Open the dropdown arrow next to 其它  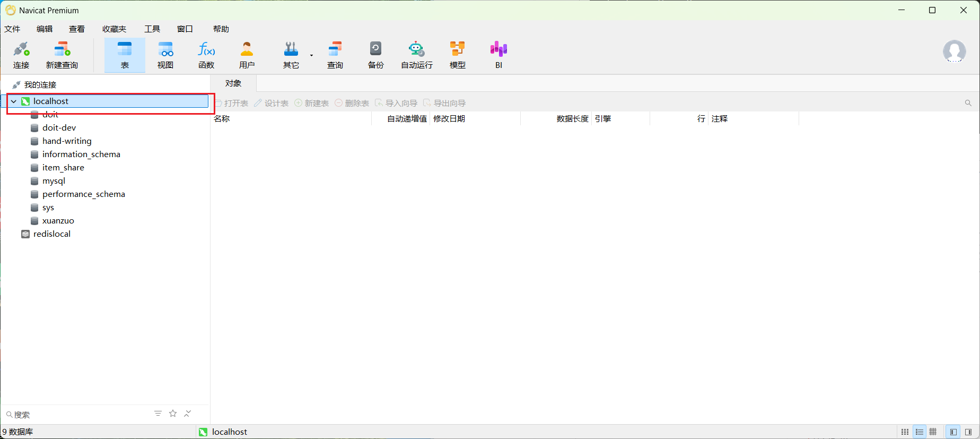pyautogui.click(x=312, y=55)
